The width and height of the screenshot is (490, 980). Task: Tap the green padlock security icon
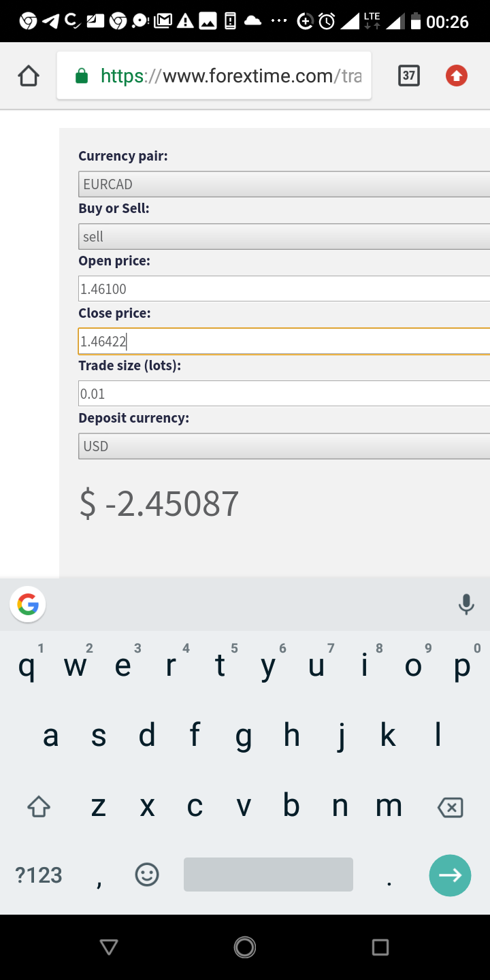tap(82, 76)
